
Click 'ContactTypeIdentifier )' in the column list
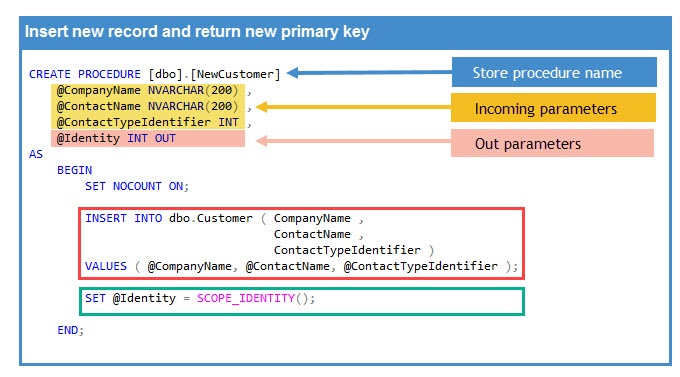pyautogui.click(x=354, y=250)
